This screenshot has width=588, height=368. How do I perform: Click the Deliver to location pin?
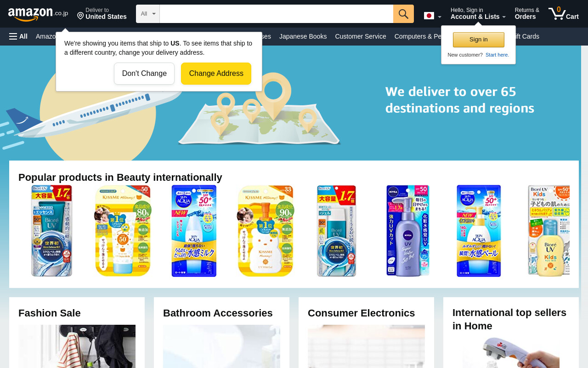click(x=80, y=16)
